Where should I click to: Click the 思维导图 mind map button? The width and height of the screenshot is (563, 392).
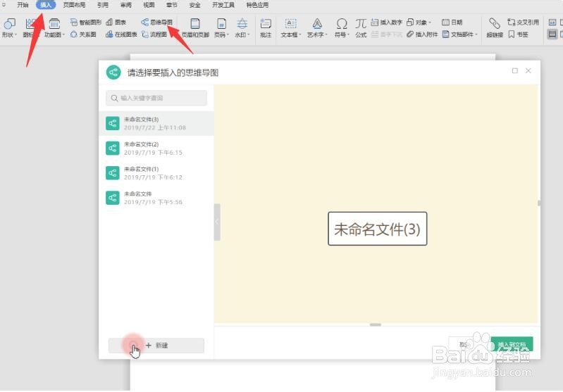(x=157, y=23)
